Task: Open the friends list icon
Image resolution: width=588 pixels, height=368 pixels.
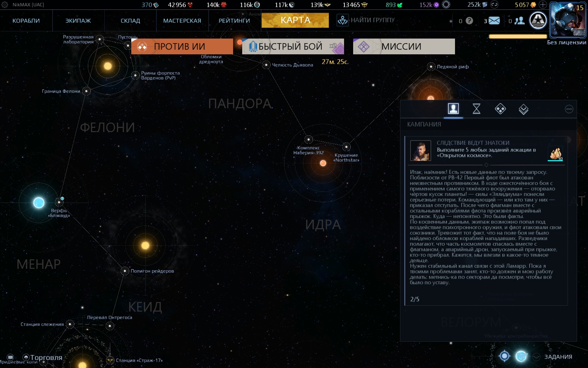Action: click(519, 21)
